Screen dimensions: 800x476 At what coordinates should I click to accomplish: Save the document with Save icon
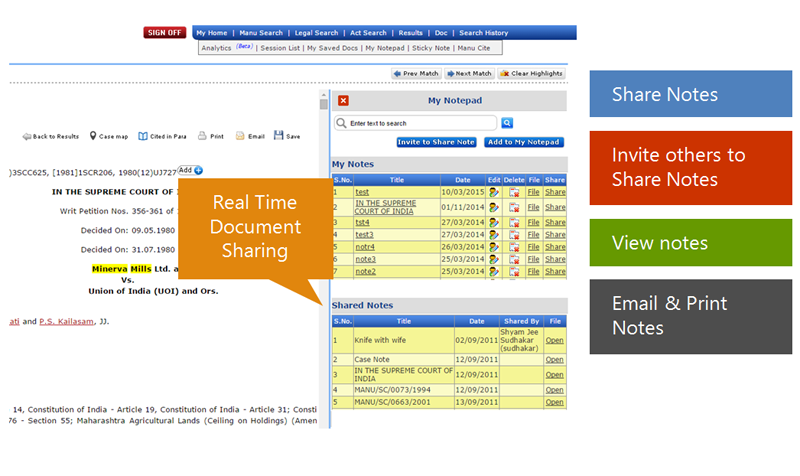point(279,136)
